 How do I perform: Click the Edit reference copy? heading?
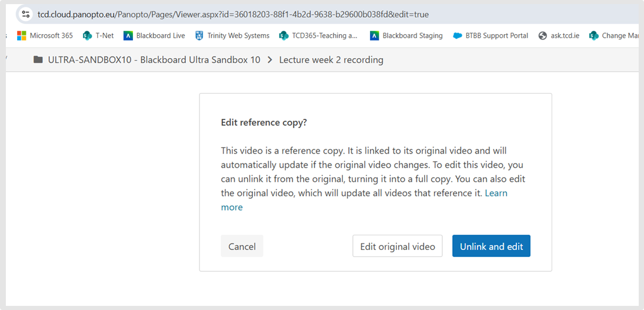pos(263,123)
